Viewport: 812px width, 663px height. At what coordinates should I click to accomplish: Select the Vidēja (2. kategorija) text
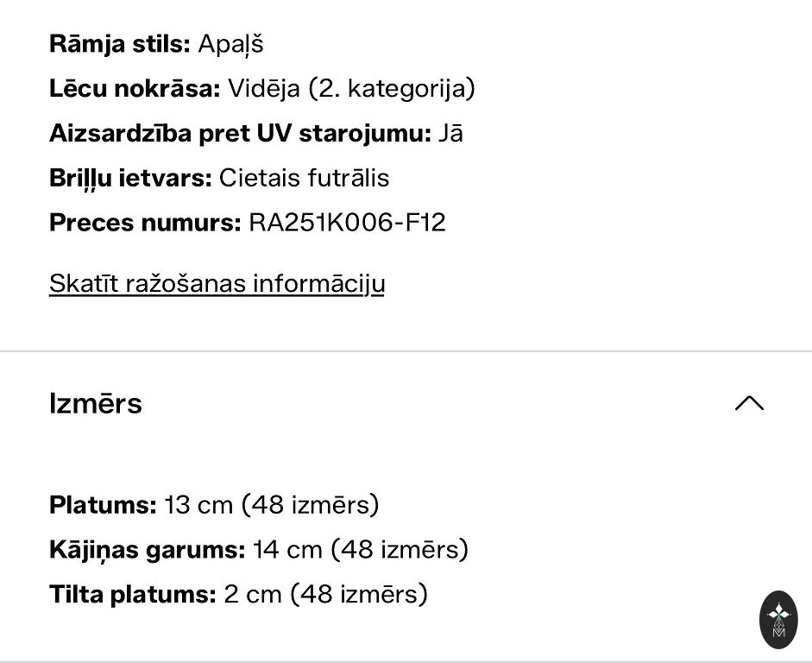(x=351, y=88)
